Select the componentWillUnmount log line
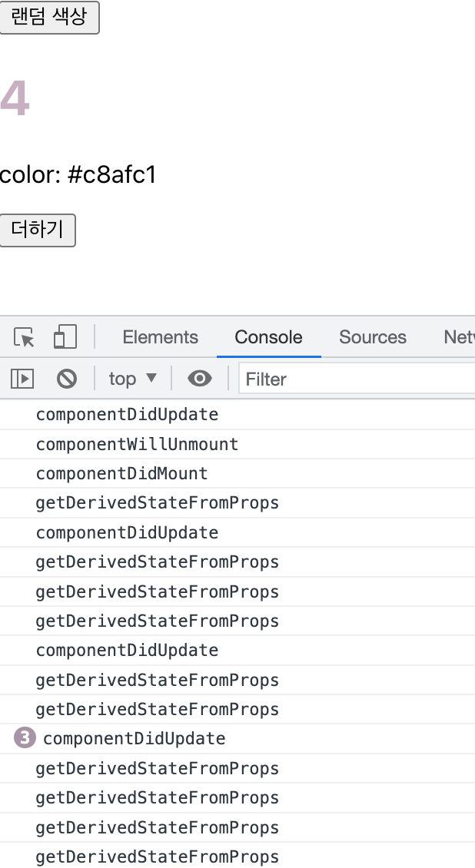The width and height of the screenshot is (475, 868). [237, 444]
